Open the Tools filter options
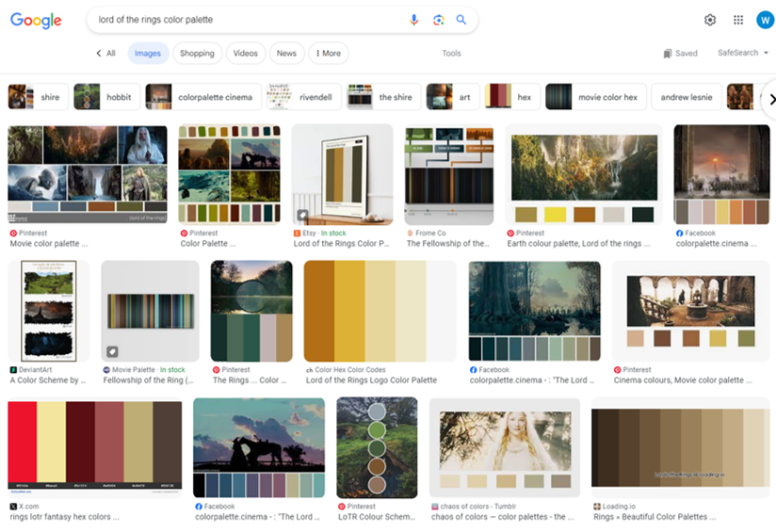776x532 pixels. tap(451, 54)
